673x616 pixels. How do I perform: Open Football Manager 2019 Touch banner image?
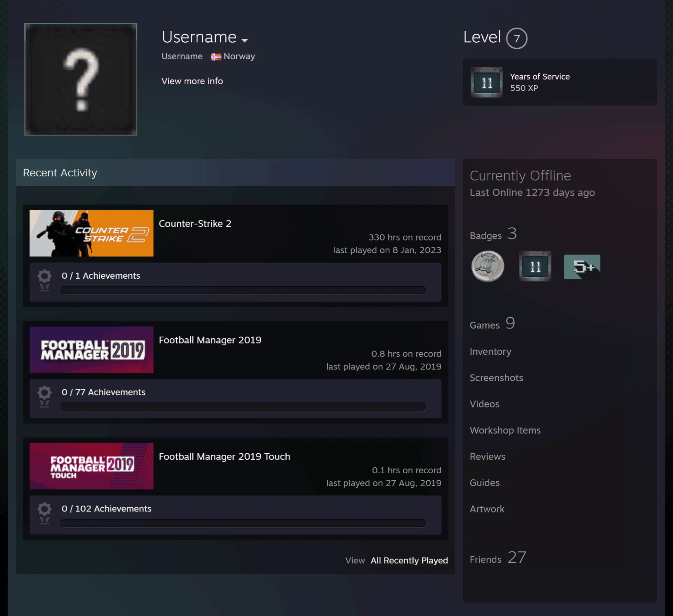pyautogui.click(x=91, y=466)
